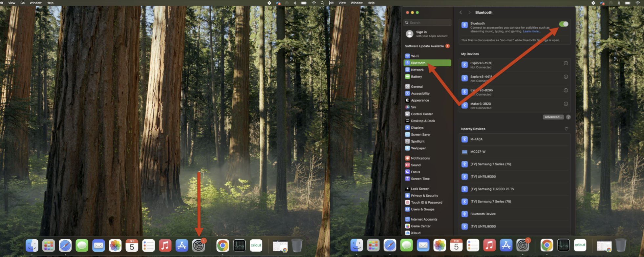Open info button for Maker3-3B20
Image resolution: width=644 pixels, height=257 pixels.
(x=566, y=104)
